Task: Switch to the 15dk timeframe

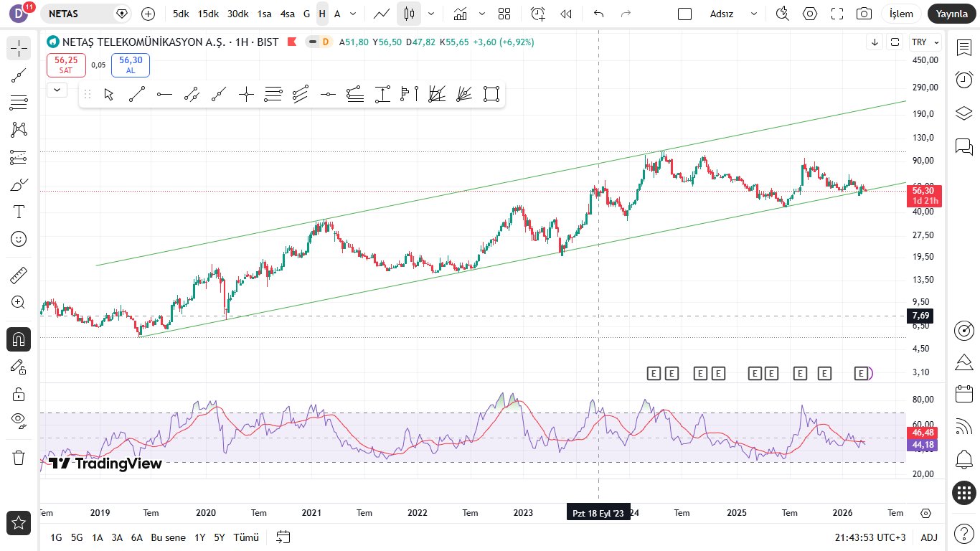Action: pyautogui.click(x=209, y=14)
